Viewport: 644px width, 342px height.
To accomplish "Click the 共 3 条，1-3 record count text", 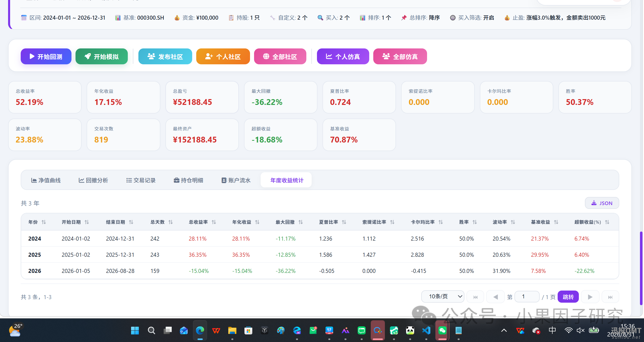I will pyautogui.click(x=36, y=297).
